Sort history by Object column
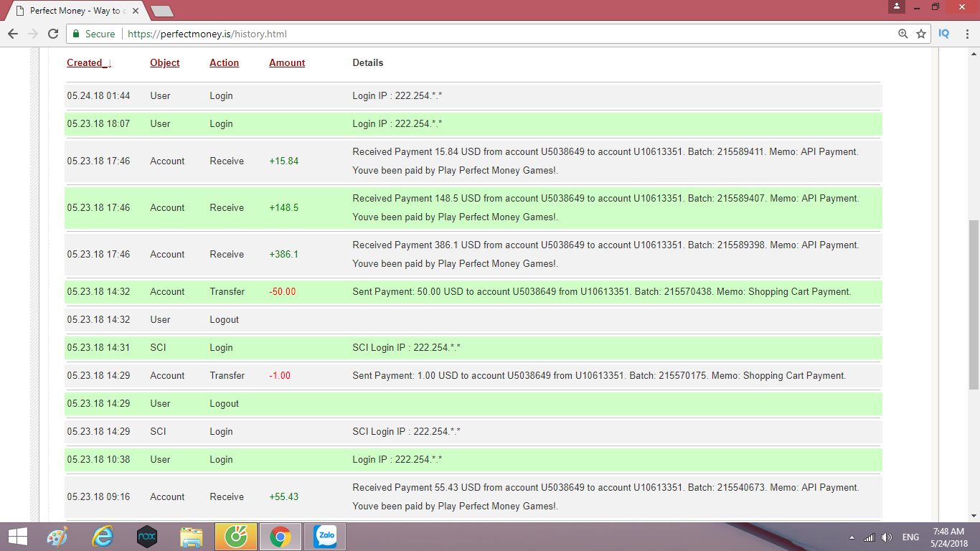The height and width of the screenshot is (551, 980). [165, 63]
